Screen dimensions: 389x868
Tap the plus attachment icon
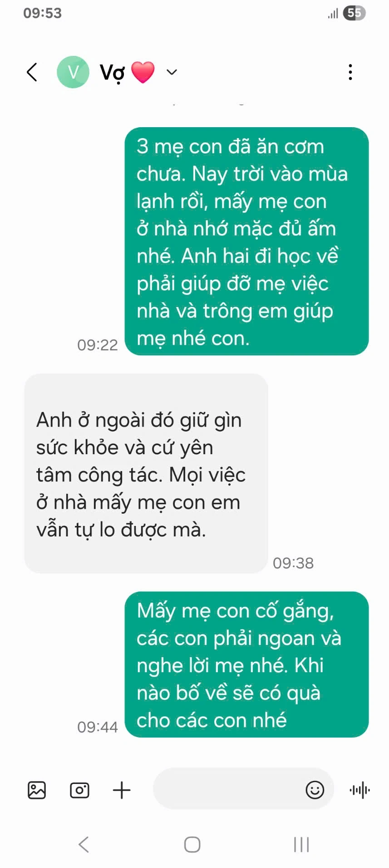point(122,790)
